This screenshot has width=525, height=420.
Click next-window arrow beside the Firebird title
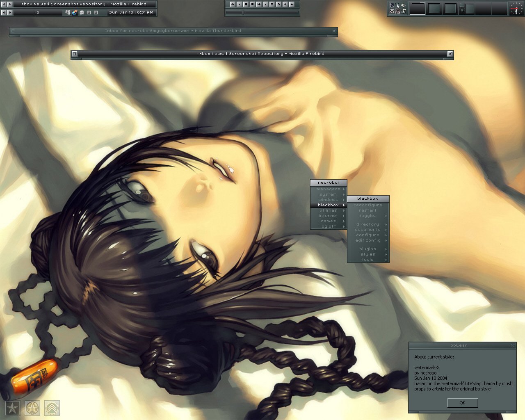pyautogui.click(x=10, y=4)
